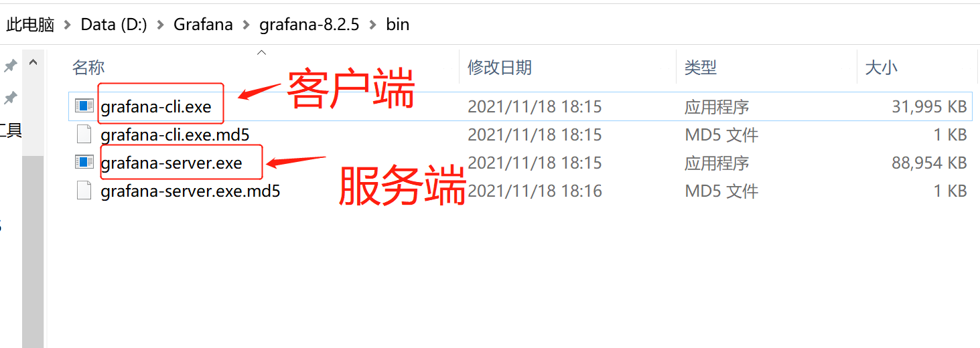The height and width of the screenshot is (348, 980).
Task: Navigate to 此电脑 in the address bar
Action: pyautogui.click(x=30, y=25)
